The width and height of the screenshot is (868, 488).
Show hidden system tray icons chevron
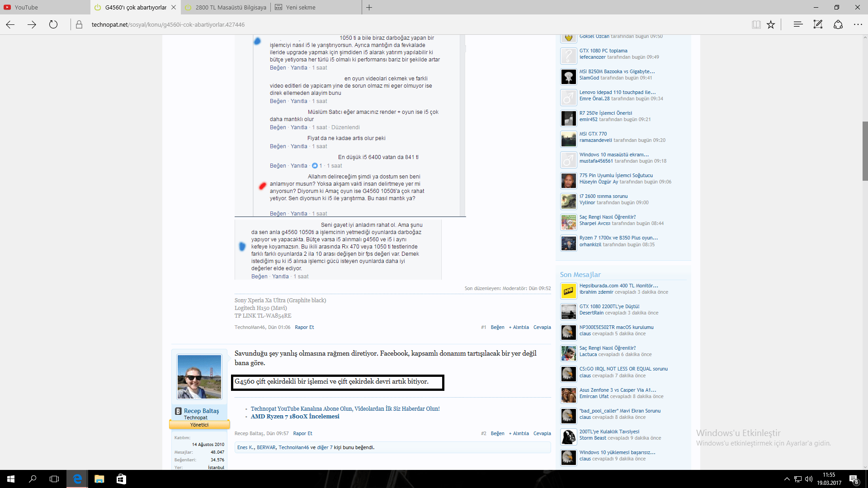787,479
